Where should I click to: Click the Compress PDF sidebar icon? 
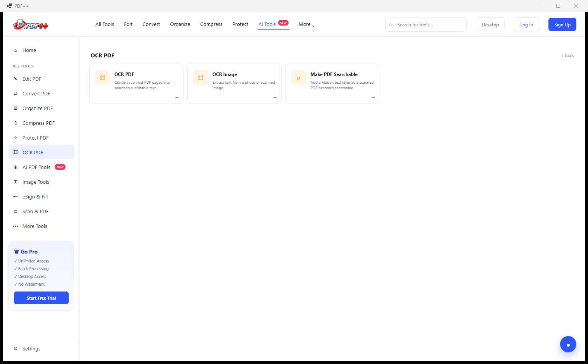tap(16, 123)
